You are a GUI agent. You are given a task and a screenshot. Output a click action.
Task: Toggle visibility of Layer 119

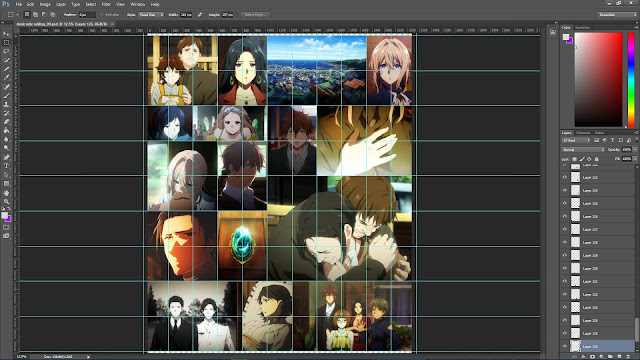[x=565, y=255]
